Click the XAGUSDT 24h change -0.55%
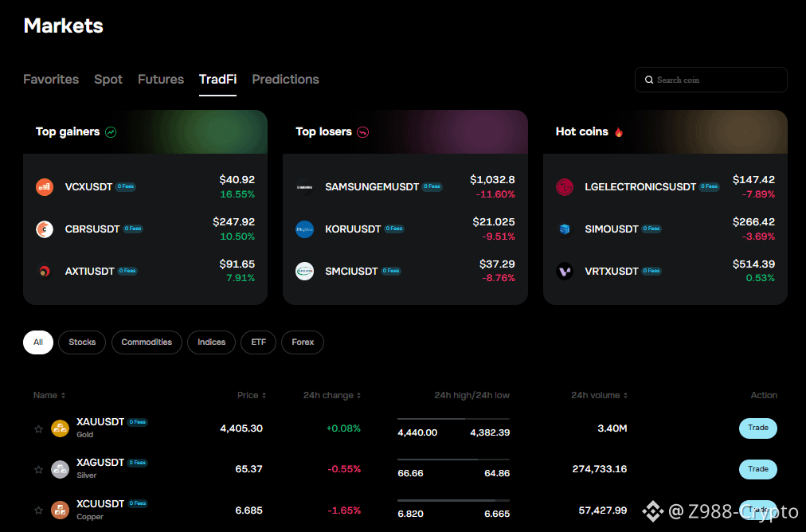The width and height of the screenshot is (806, 532). pyautogui.click(x=344, y=469)
